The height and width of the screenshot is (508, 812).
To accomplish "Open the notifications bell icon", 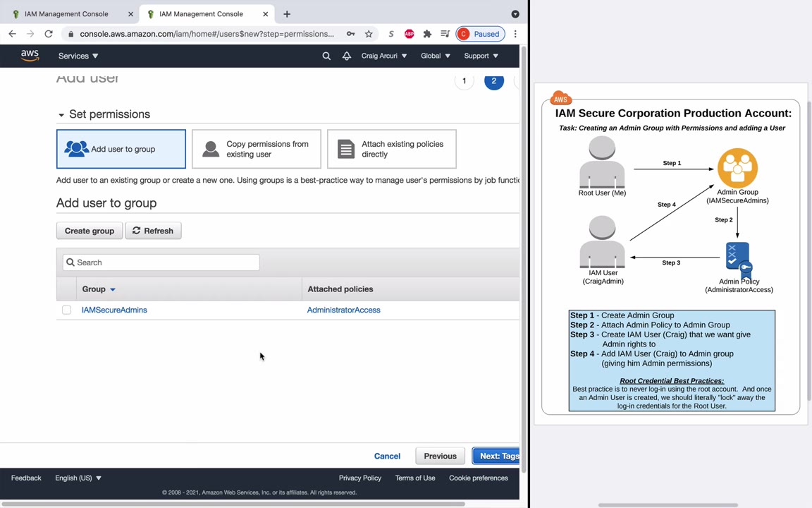I will pyautogui.click(x=347, y=56).
